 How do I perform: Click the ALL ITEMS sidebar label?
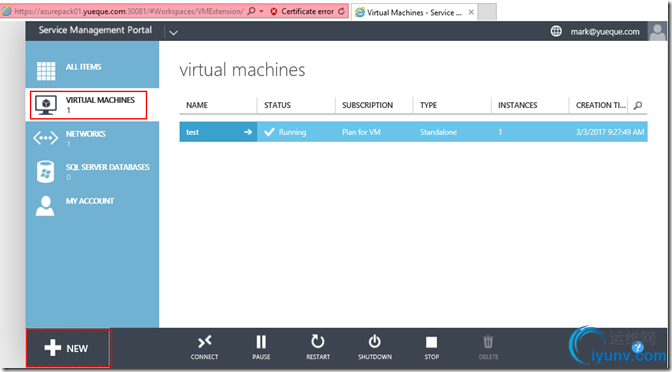[x=84, y=67]
